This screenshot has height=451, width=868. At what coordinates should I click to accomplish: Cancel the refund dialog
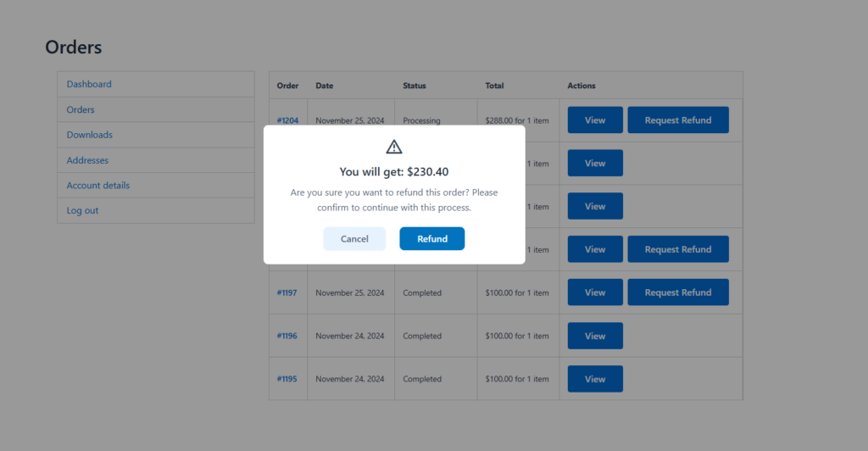[354, 238]
